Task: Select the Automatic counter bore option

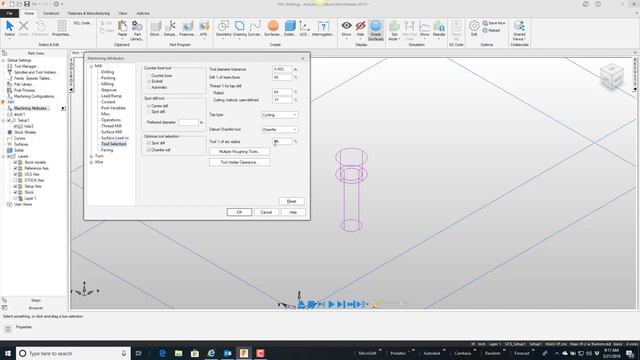Action: click(149, 87)
